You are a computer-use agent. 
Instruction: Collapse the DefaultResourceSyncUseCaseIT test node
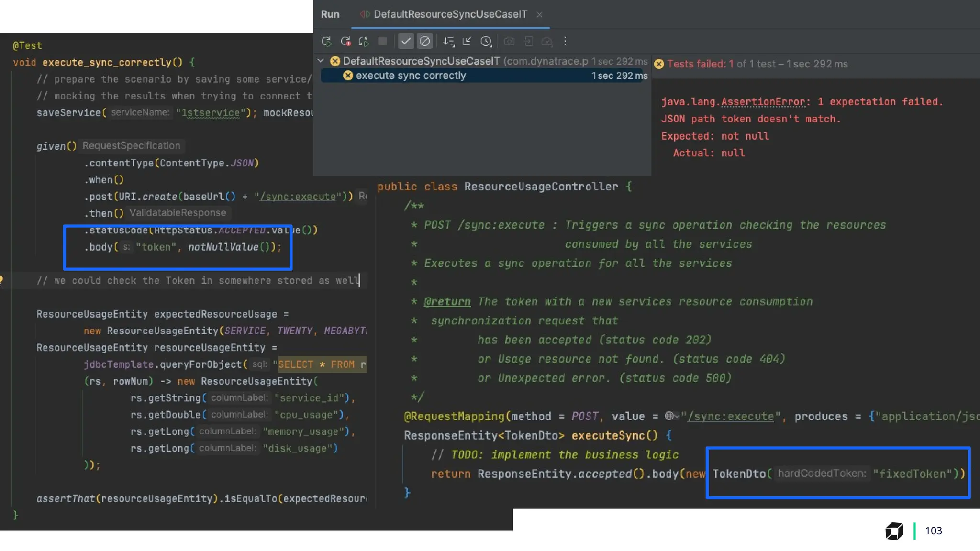321,61
